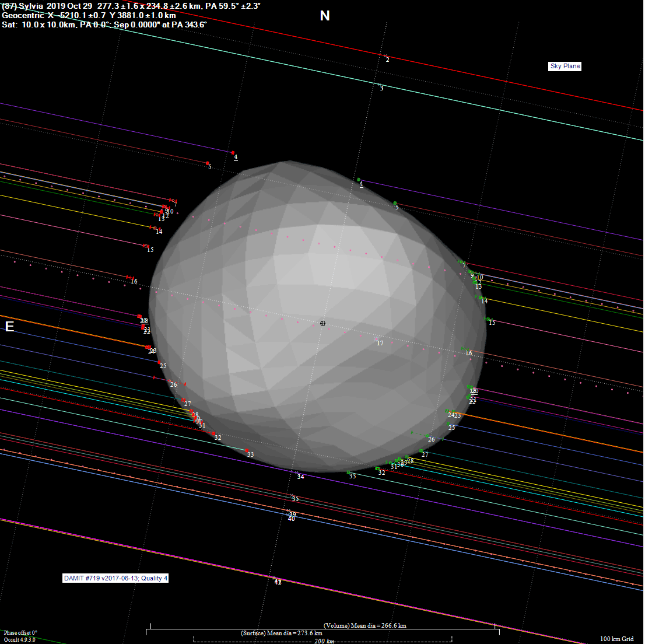645x644 pixels.
Task: Click the miss chord marker labeled 2
Action: [x=385, y=56]
